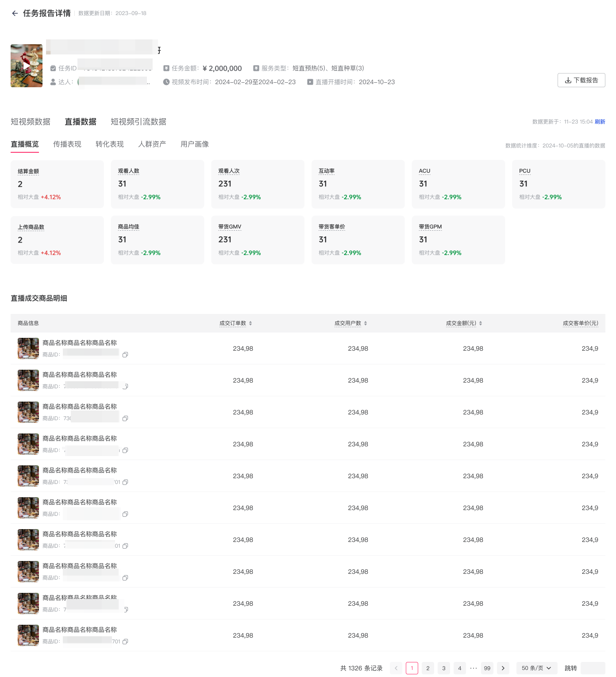Viewport: 616px width, 677px height.
Task: Copy the first product's ID
Action: pyautogui.click(x=125, y=355)
